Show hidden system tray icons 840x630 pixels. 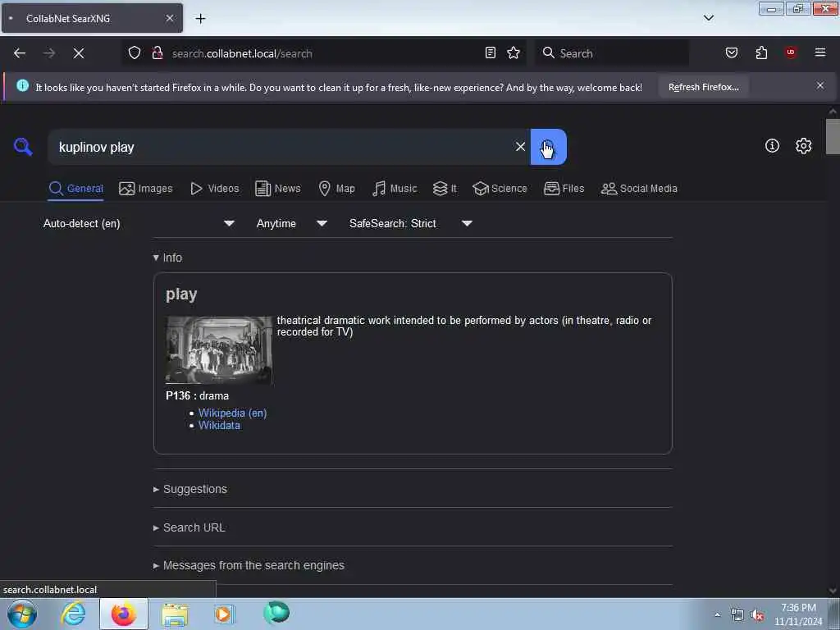[x=717, y=614]
